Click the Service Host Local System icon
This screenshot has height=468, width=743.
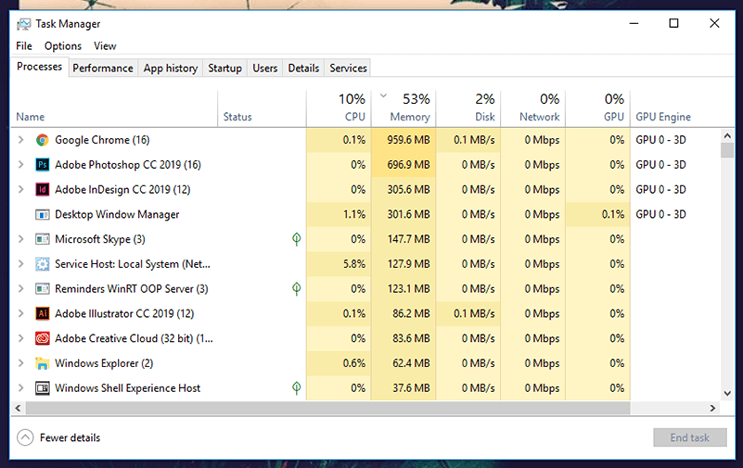(42, 264)
